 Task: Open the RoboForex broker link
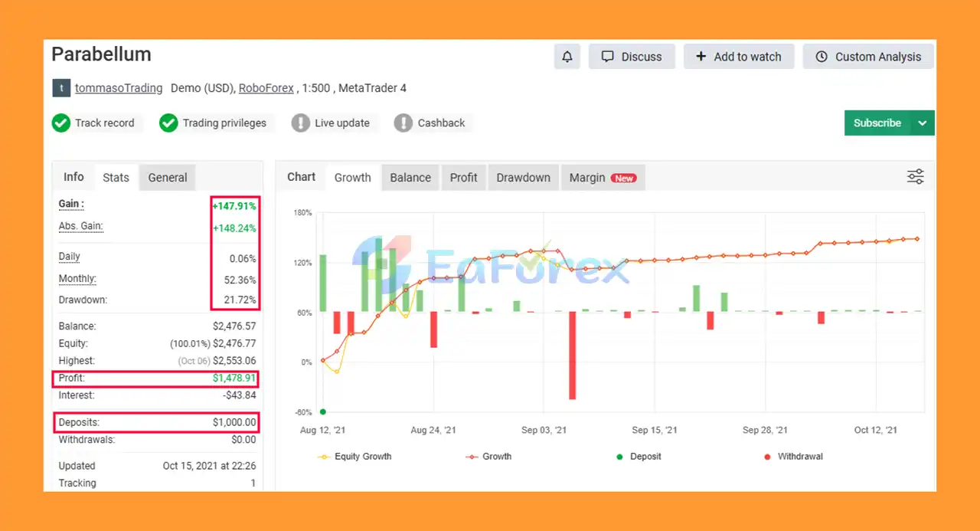pyautogui.click(x=266, y=88)
